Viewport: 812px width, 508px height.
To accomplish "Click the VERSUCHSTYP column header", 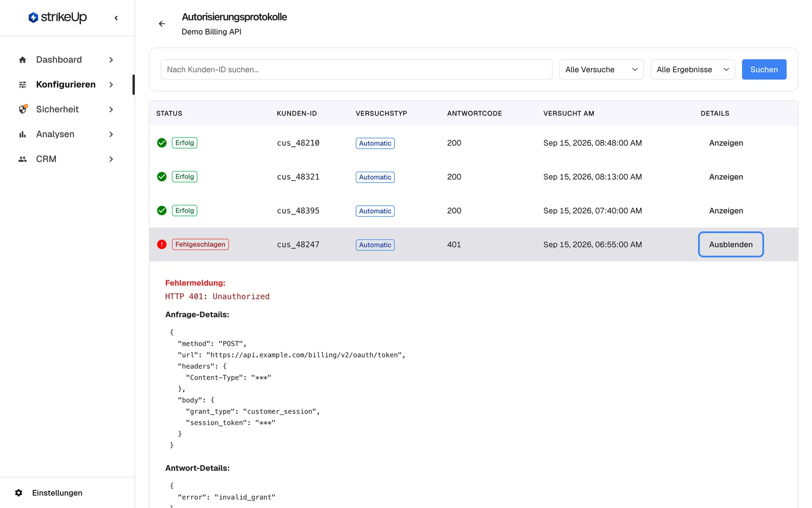I will tap(381, 114).
